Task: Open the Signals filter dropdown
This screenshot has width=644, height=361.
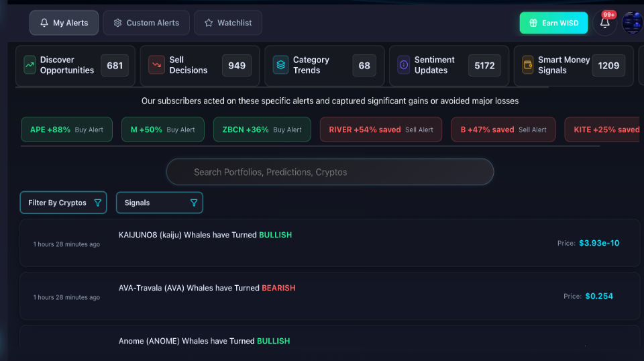Action: 159,203
